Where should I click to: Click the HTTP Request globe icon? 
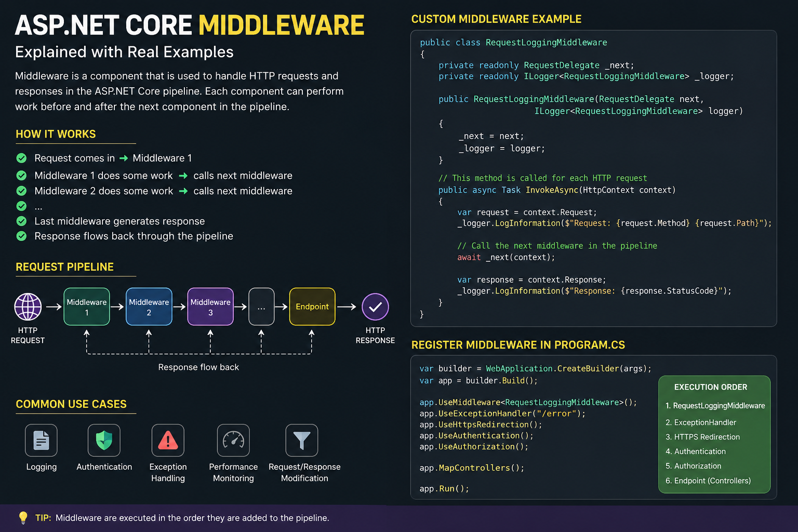point(28,307)
